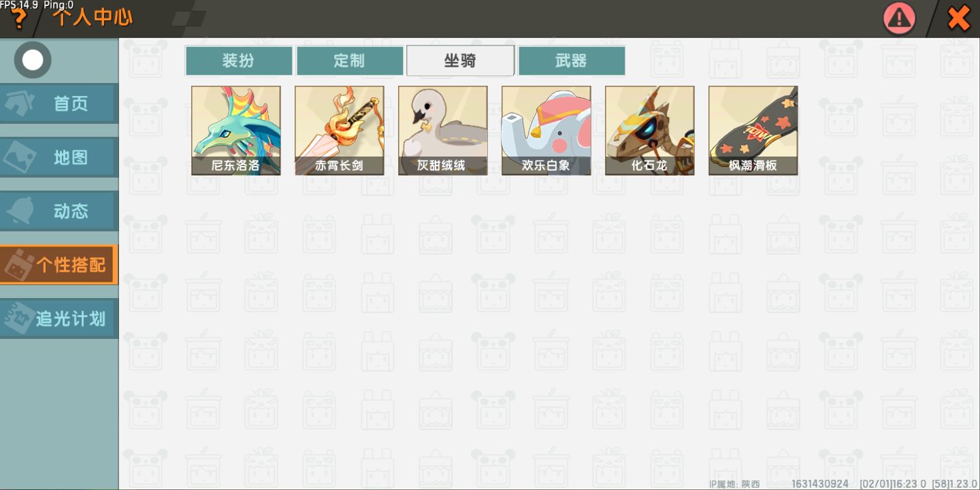Tap the red warning report icon
Viewport: 980px width, 490px height.
click(x=899, y=18)
